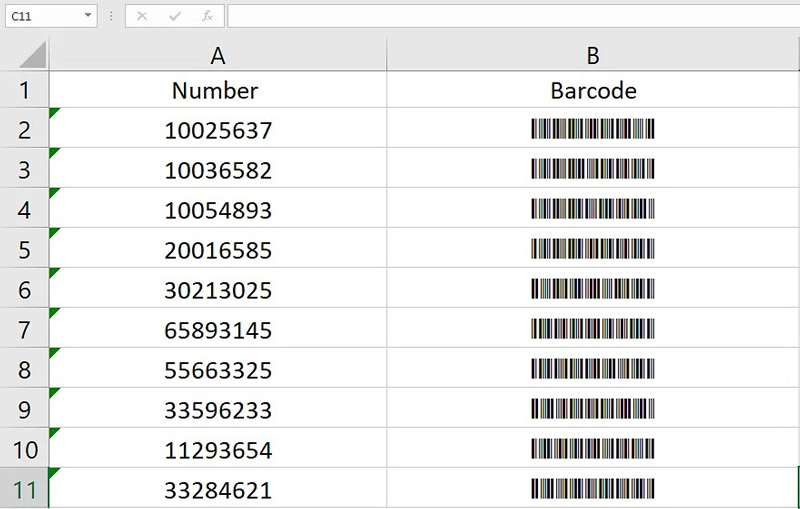
Task: Select row 11 header
Action: point(24,490)
